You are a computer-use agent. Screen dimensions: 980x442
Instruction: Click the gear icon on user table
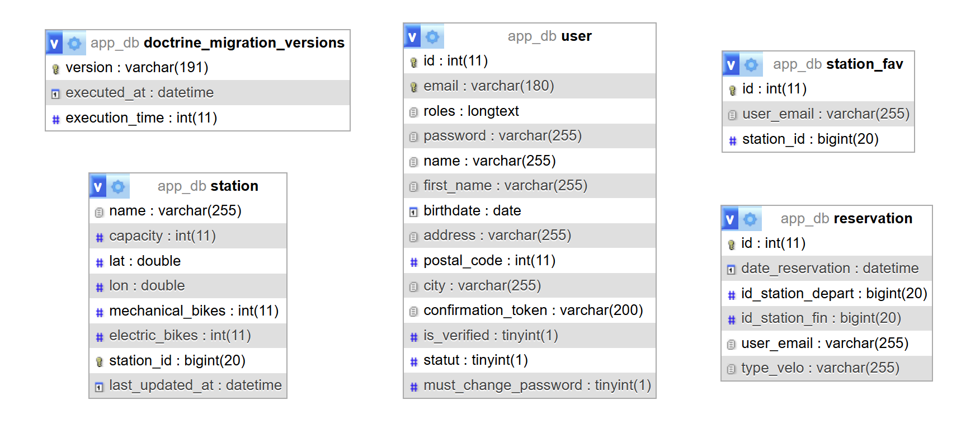tap(432, 37)
